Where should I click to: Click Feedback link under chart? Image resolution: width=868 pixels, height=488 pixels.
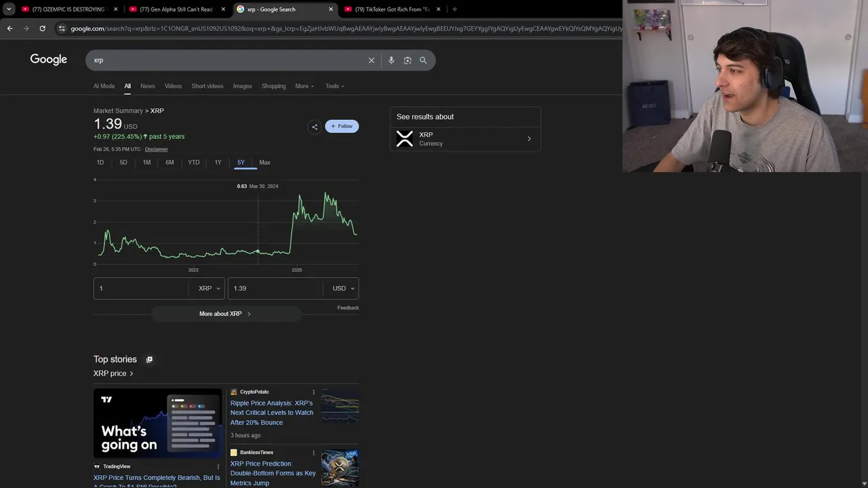point(348,308)
